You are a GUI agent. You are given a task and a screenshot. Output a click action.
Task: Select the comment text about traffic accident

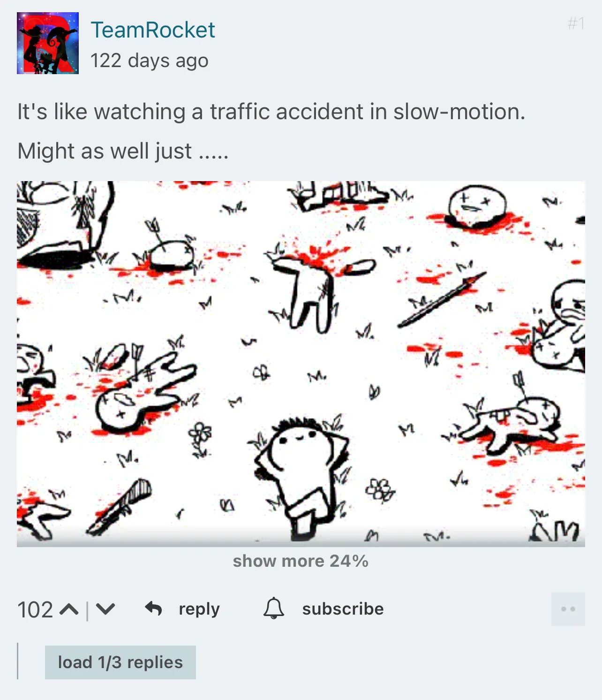click(271, 112)
